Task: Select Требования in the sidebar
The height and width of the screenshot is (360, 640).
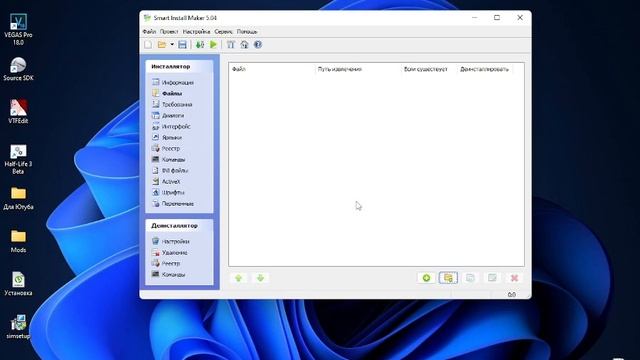Action: 172,104
